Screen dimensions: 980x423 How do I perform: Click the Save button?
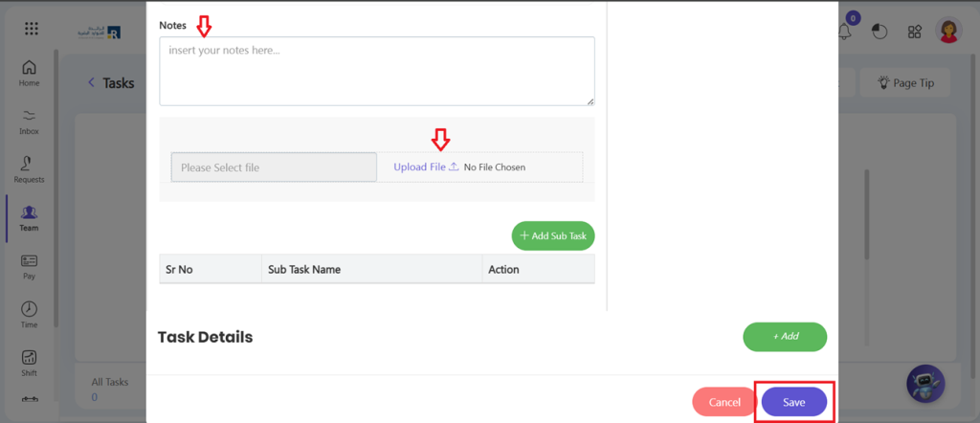pos(794,403)
